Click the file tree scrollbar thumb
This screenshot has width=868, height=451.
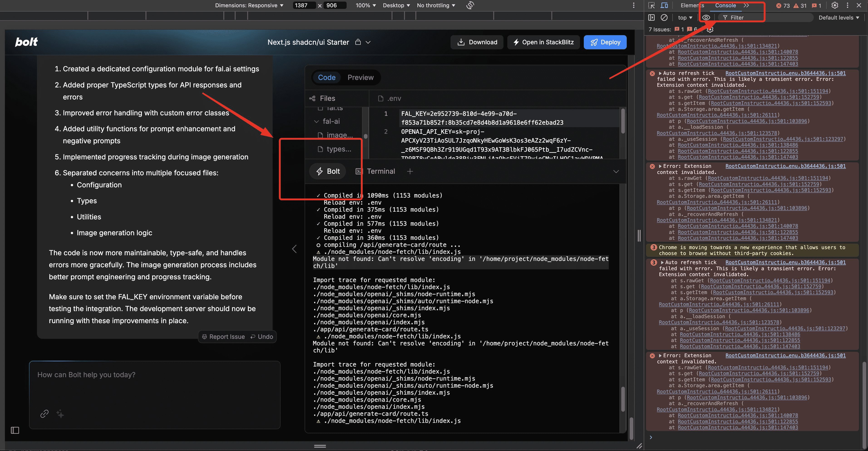pos(365,136)
